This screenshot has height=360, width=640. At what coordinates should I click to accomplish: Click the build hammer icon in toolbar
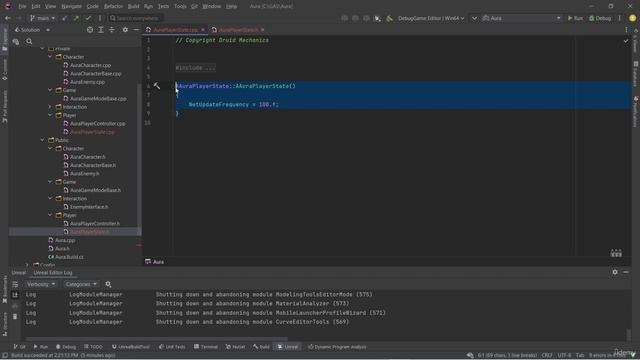tap(389, 18)
